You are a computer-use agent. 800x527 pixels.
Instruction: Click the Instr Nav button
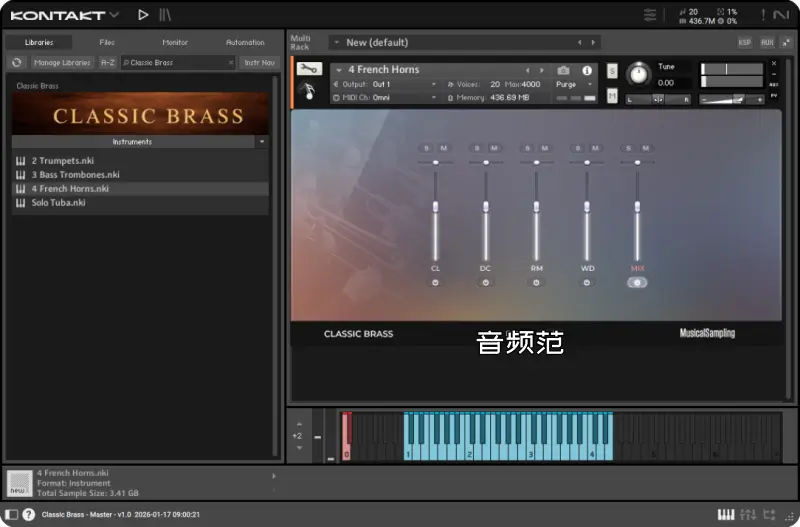pyautogui.click(x=259, y=62)
